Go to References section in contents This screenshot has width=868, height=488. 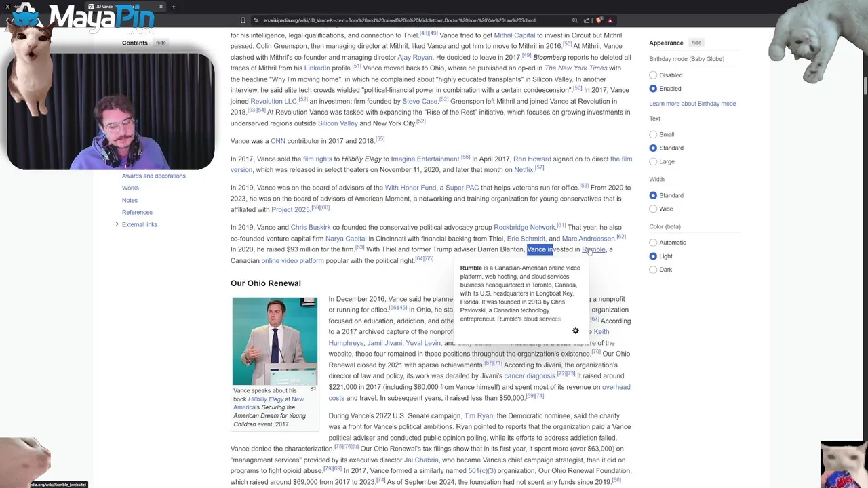click(137, 212)
